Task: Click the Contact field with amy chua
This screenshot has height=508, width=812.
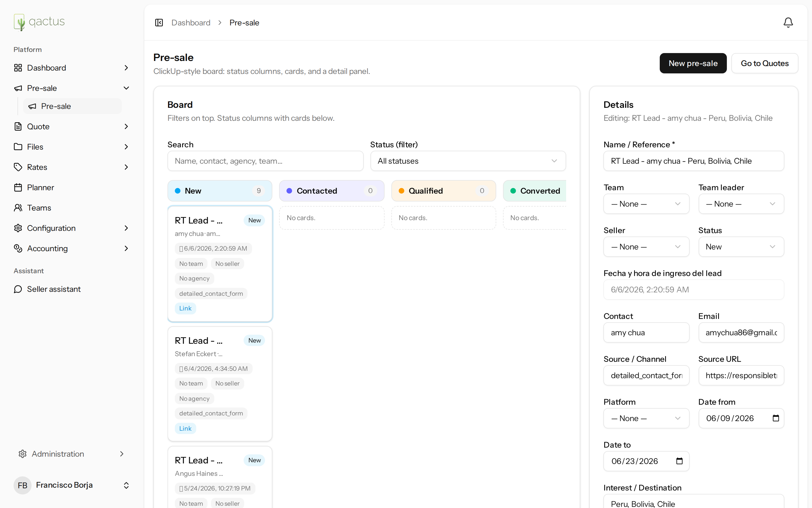Action: (646, 333)
